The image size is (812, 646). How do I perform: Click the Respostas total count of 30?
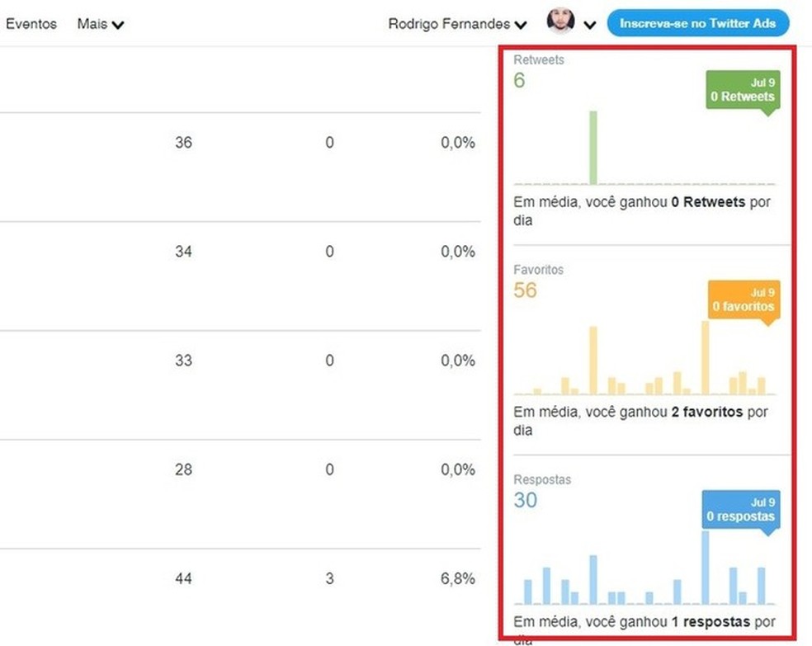[x=526, y=500]
